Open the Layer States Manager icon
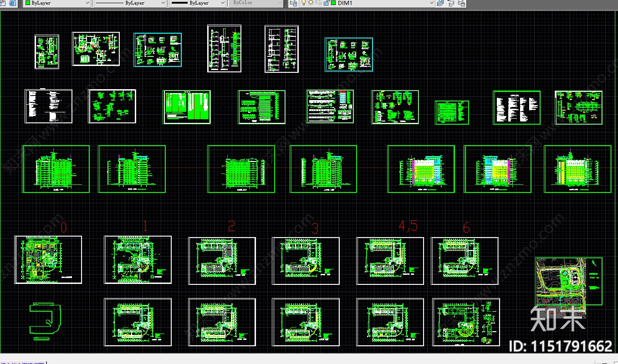The image size is (618, 364). coord(461,3)
